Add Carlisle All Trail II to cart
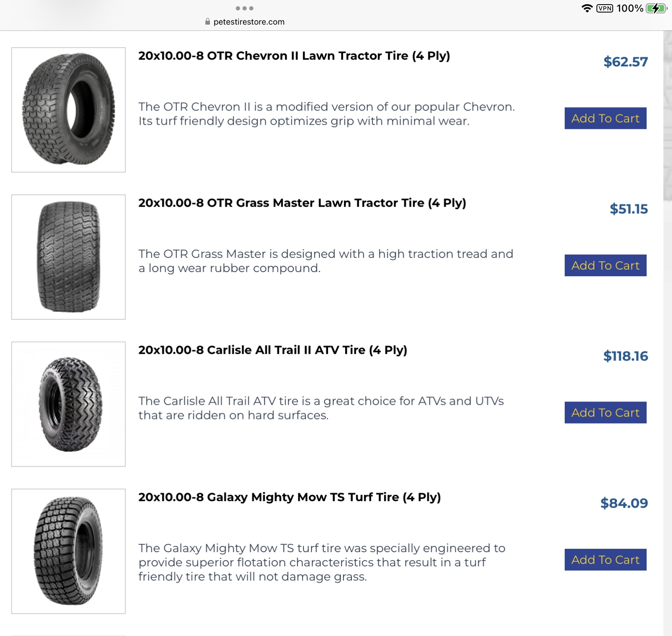The height and width of the screenshot is (636, 672). [x=605, y=413]
